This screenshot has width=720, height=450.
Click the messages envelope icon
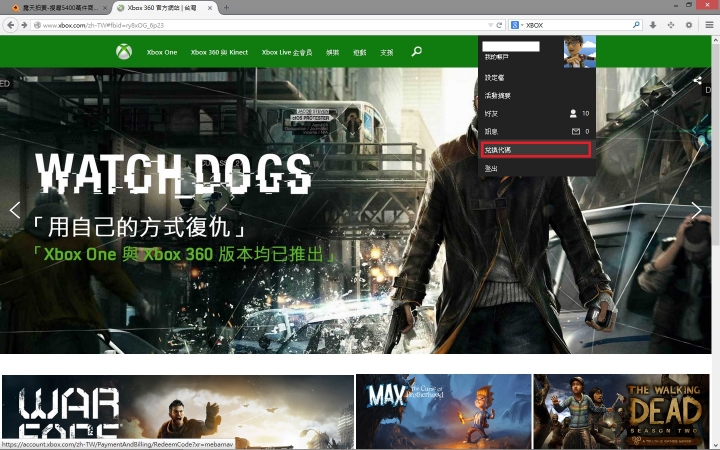point(576,132)
